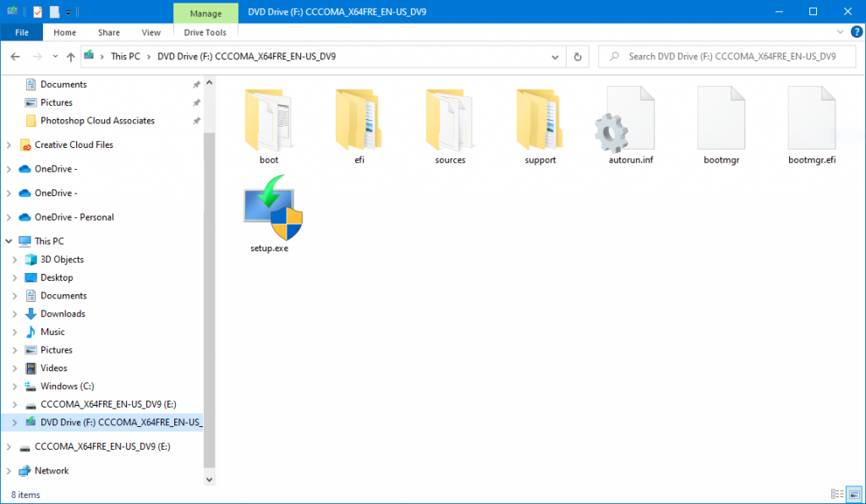Click the Properties quick access toolbar icon

[x=37, y=12]
